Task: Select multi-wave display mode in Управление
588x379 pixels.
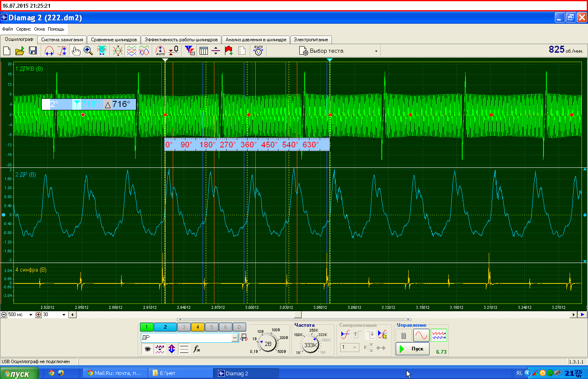Action: point(439,335)
